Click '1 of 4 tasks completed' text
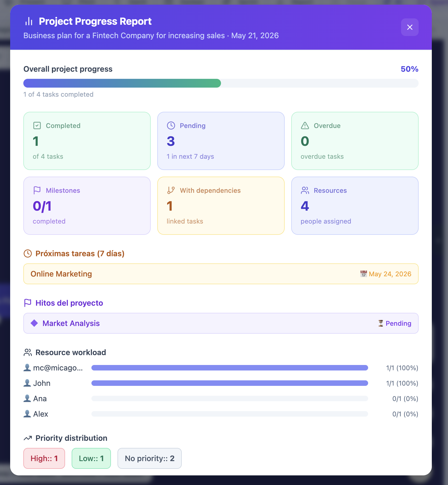The image size is (448, 485). click(x=58, y=94)
